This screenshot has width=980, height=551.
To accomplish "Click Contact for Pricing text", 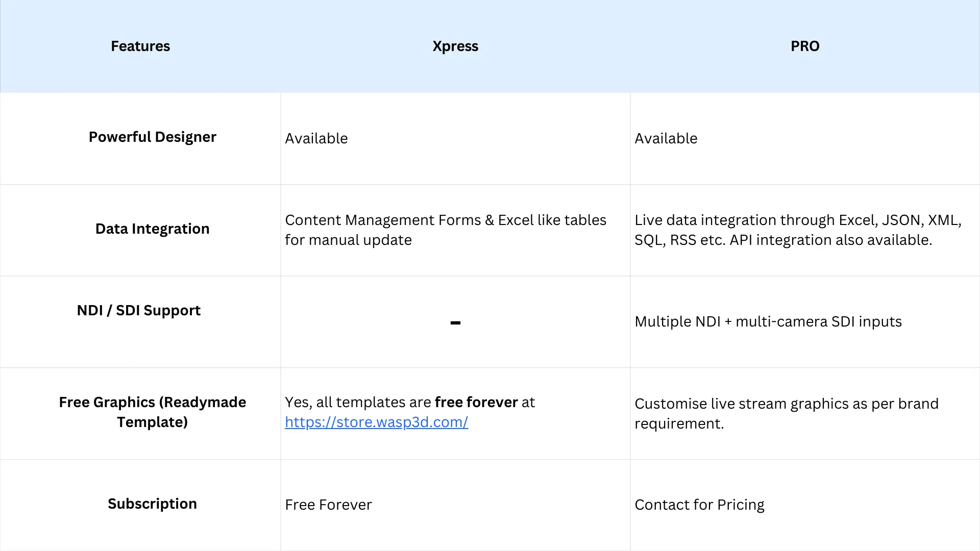I will pyautogui.click(x=699, y=505).
